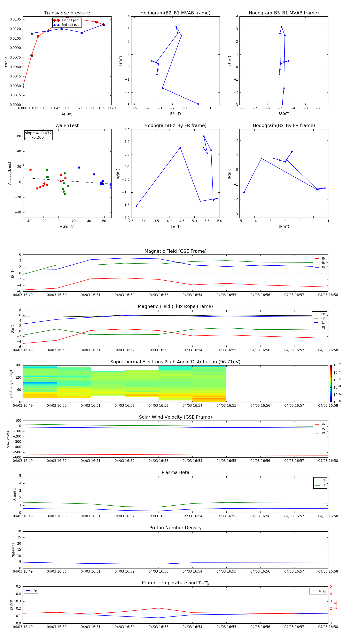Select the green By legend entry in GSE panel
This screenshot has height=644, width=351.
point(320,263)
